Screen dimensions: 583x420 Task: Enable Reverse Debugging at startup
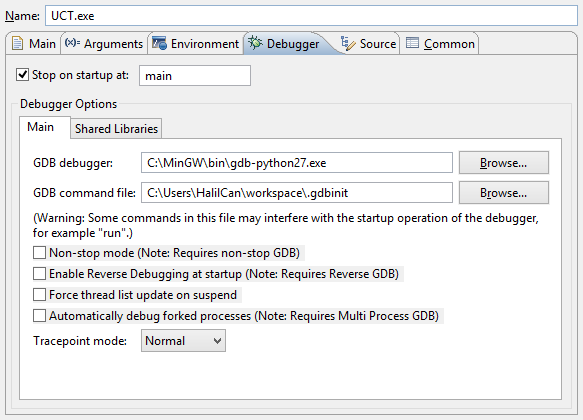(39, 274)
